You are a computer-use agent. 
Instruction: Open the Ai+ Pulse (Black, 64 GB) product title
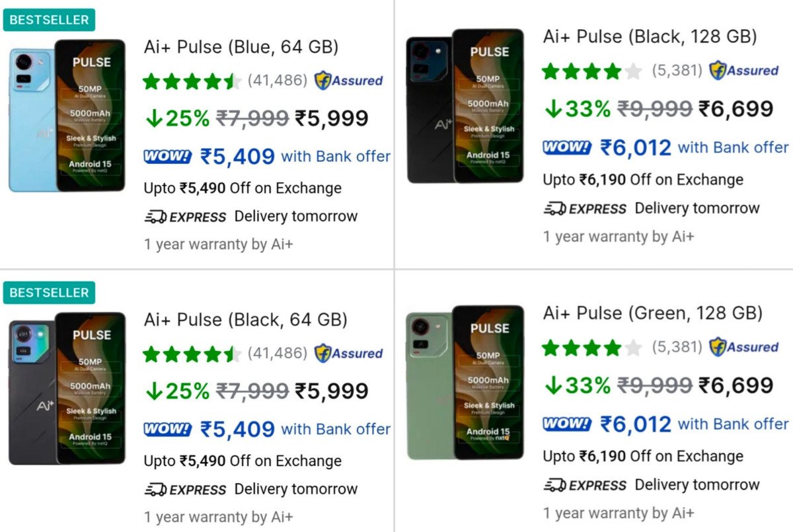coord(245,320)
